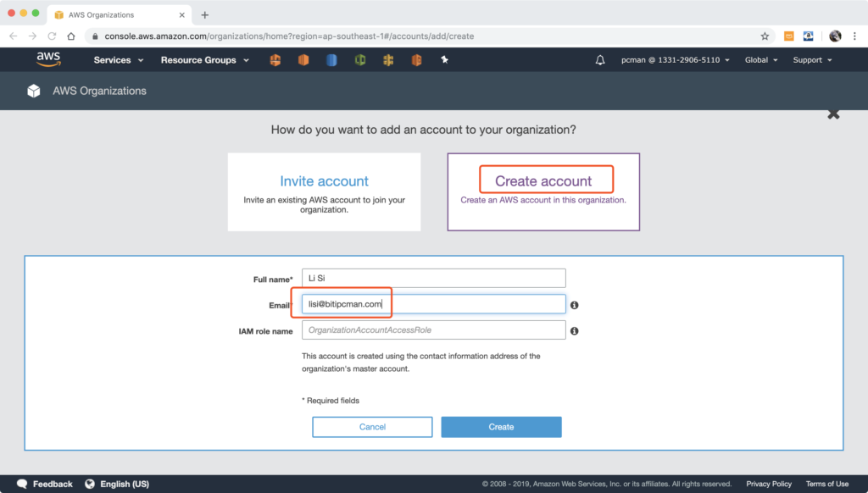This screenshot has width=868, height=493.
Task: Focus the Full name field
Action: coord(433,278)
